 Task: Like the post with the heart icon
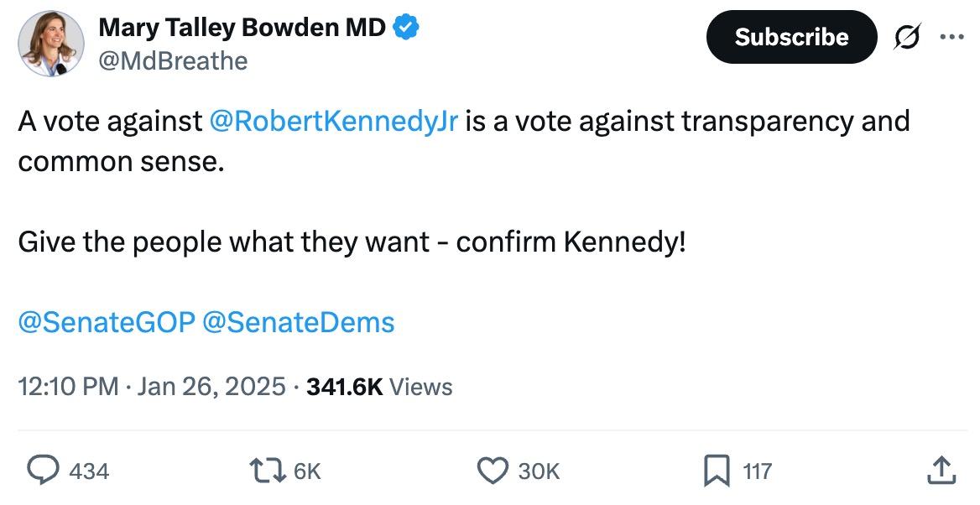(x=493, y=471)
